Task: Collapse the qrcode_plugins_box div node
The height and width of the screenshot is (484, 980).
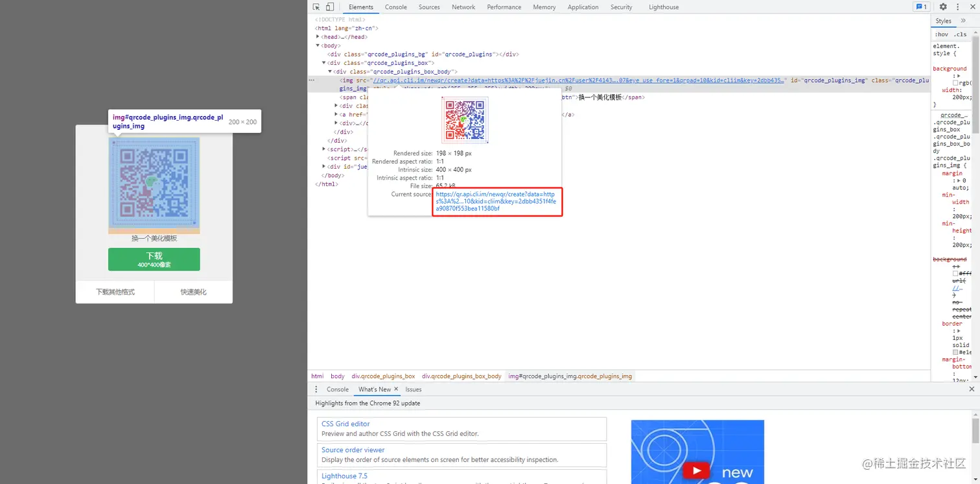Action: (x=324, y=63)
